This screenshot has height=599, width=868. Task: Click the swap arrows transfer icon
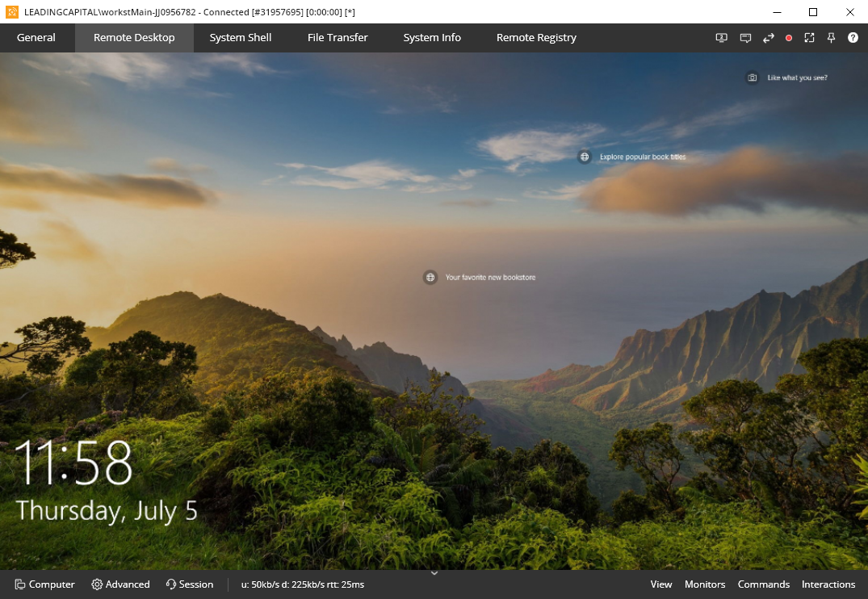[x=769, y=38]
